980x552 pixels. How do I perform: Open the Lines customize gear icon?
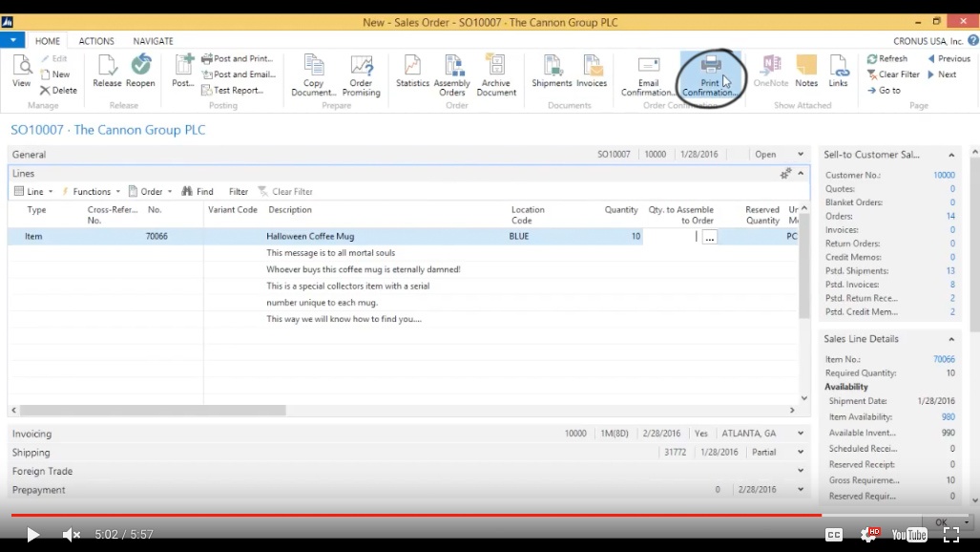(785, 174)
